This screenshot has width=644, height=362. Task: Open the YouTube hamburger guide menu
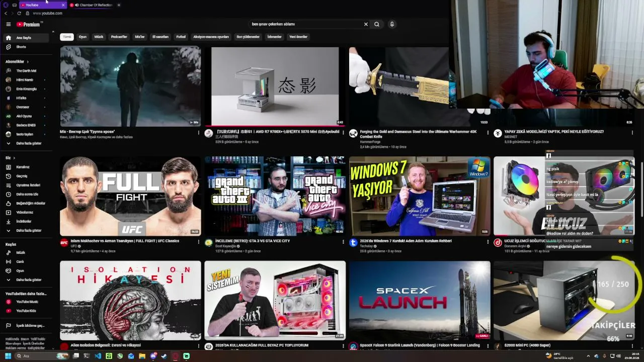tap(8, 24)
